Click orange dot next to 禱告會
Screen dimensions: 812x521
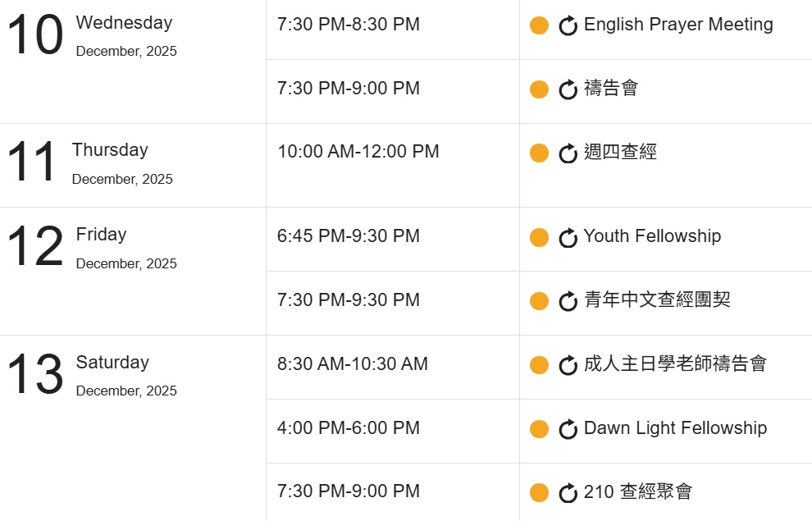[539, 89]
